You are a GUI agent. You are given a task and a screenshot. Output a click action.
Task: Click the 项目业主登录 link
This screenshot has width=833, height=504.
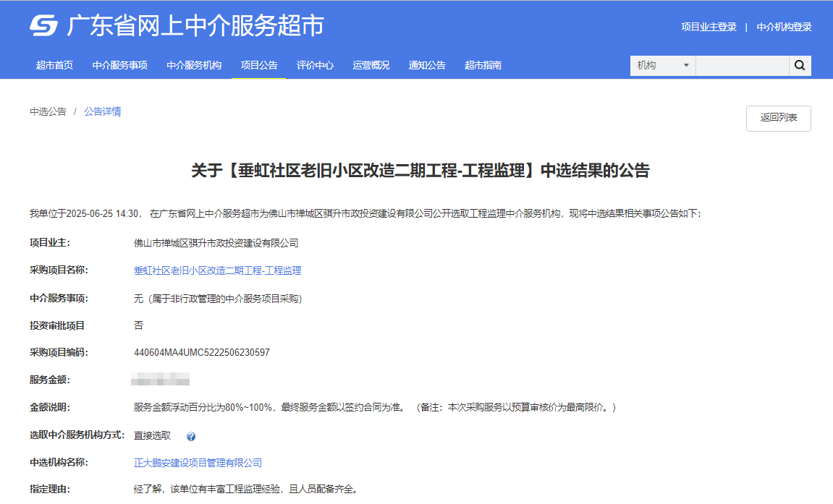[709, 27]
